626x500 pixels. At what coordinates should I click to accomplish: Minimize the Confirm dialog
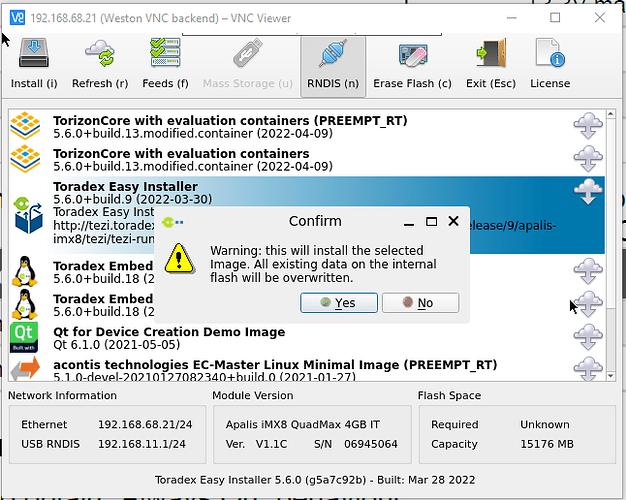pos(409,224)
